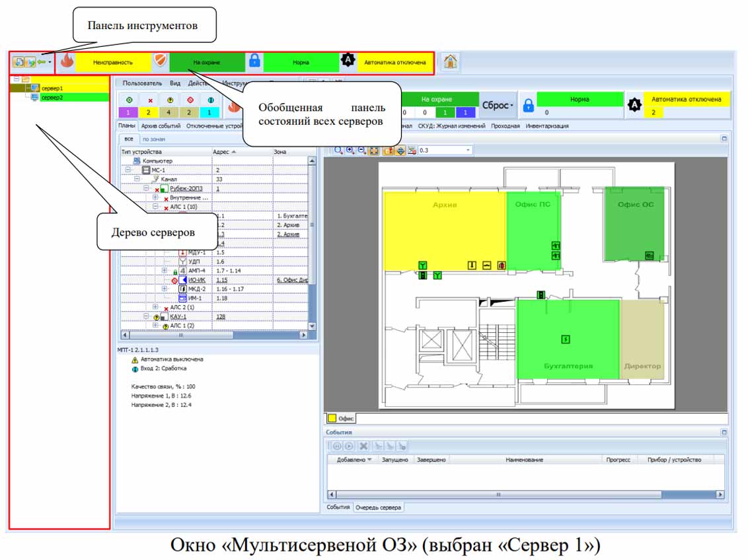This screenshot has height=560, width=748.
Task: Click the zoom out magnifier on plan toolbar
Action: coord(361,151)
